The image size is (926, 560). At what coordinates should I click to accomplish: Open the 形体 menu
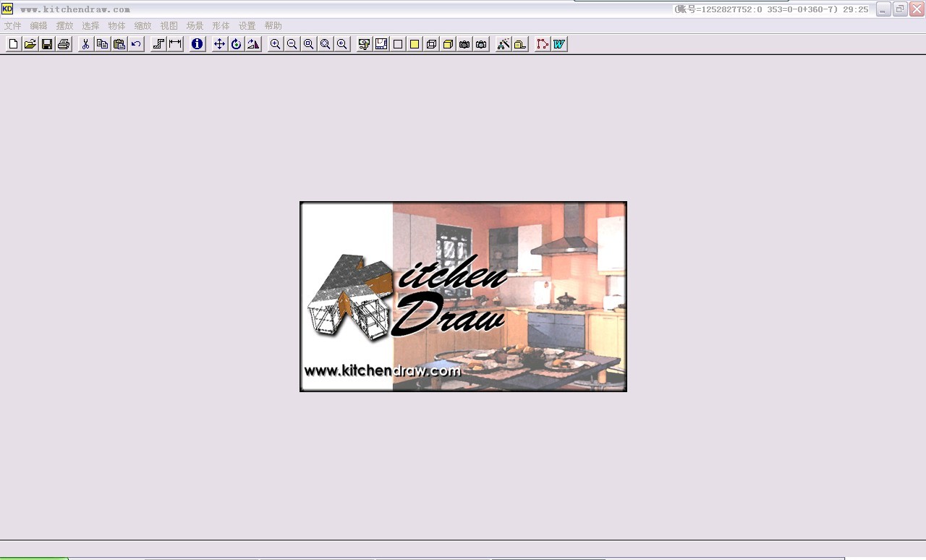[x=221, y=26]
